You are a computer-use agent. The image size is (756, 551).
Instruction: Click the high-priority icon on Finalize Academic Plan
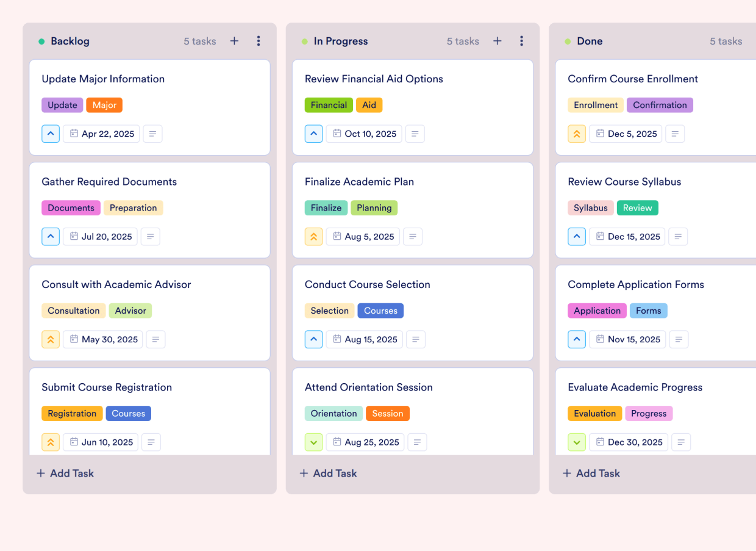[313, 236]
